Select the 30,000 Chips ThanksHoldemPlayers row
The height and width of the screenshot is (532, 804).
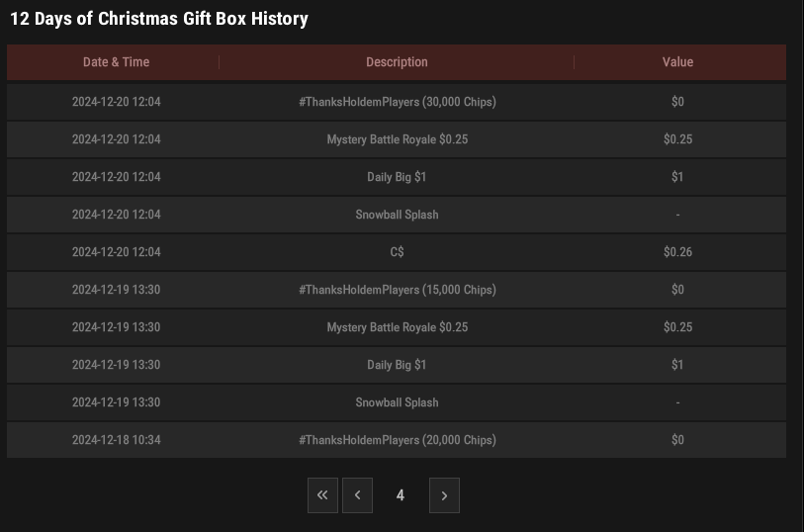[x=397, y=102]
